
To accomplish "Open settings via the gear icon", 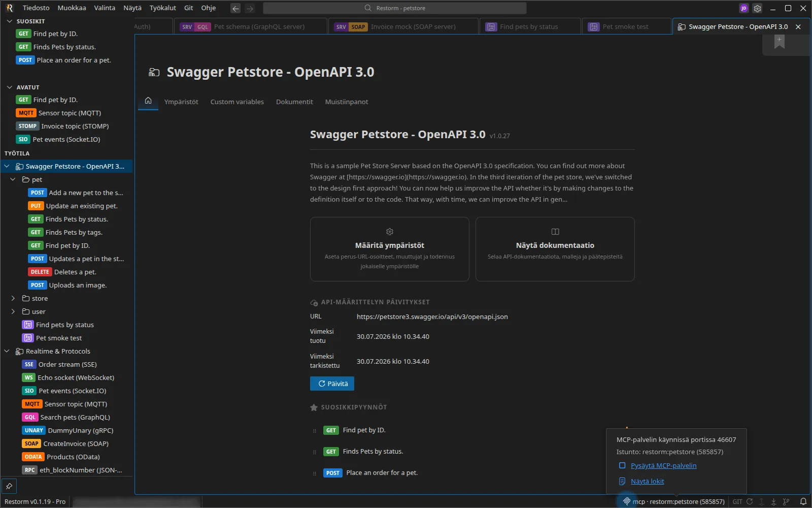I will 757,8.
